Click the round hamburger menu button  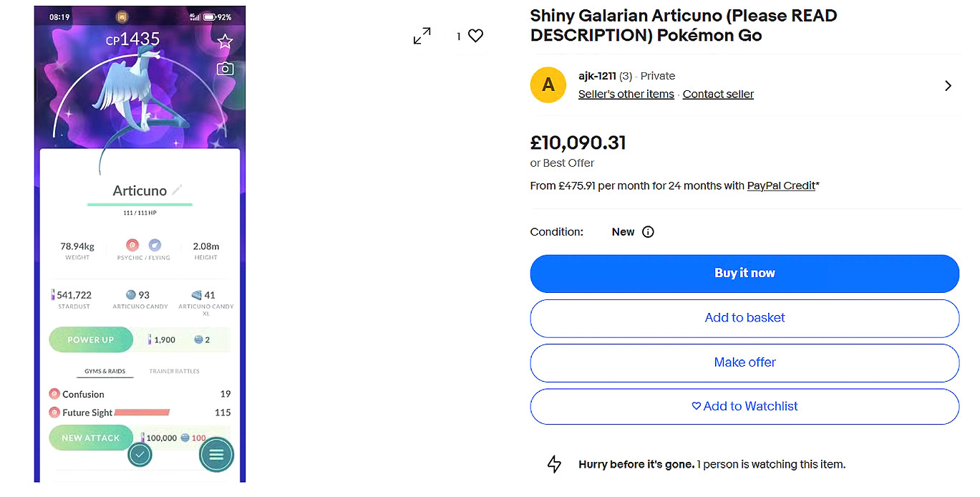216,454
